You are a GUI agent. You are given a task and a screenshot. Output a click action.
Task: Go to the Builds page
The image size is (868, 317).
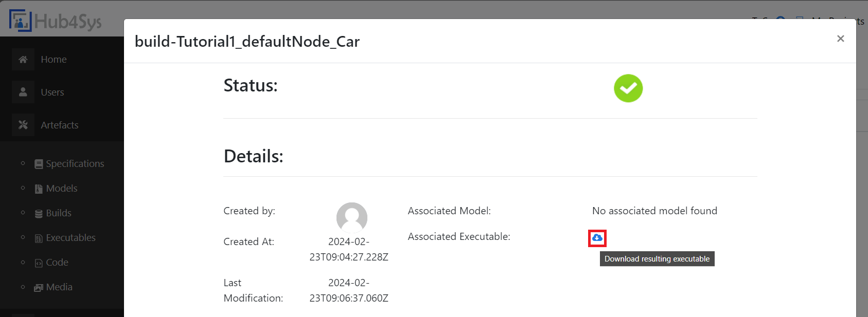coord(59,213)
